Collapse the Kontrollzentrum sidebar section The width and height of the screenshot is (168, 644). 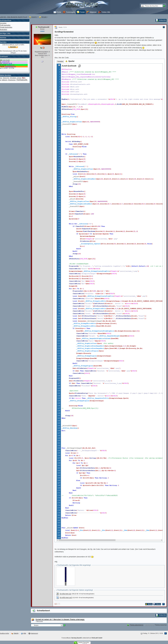(x=15, y=21)
